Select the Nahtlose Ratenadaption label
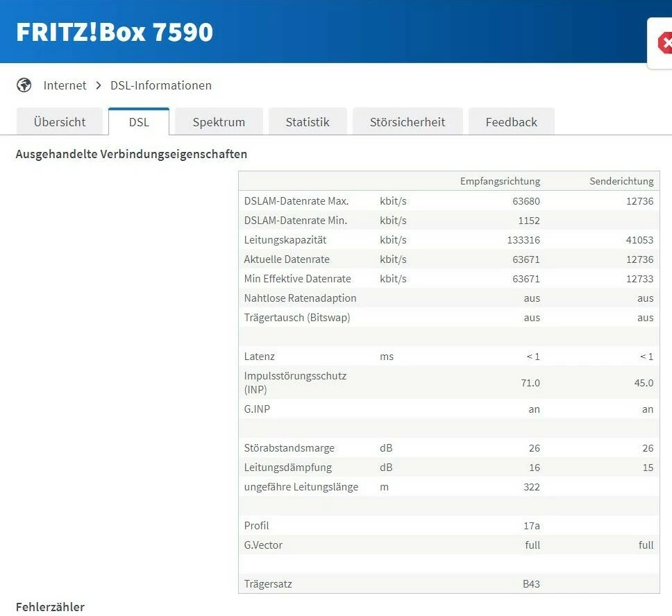 300,298
